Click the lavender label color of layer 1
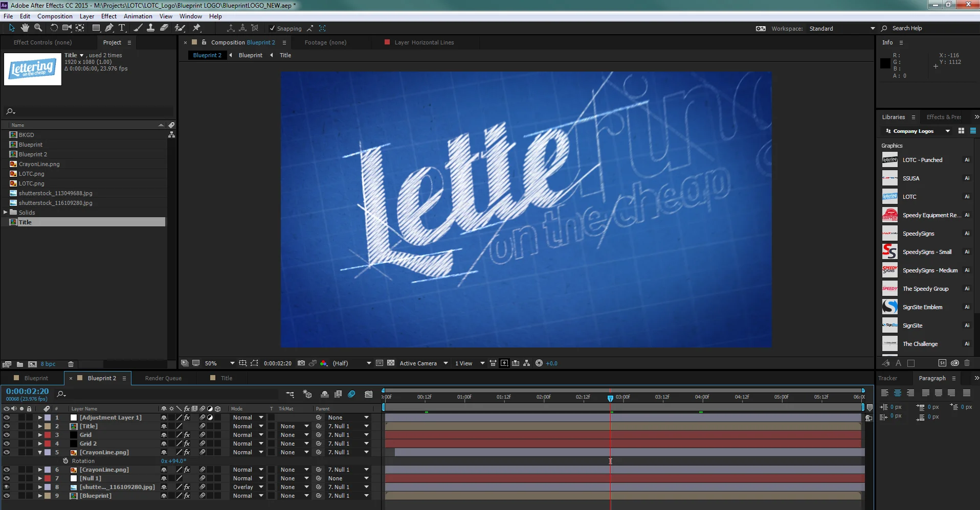 [x=48, y=418]
